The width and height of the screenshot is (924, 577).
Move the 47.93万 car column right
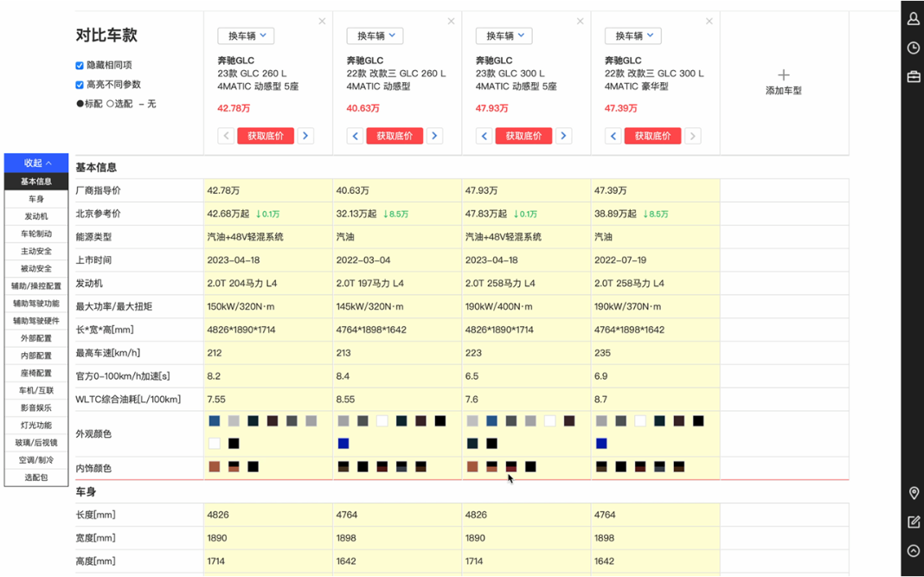click(x=563, y=136)
